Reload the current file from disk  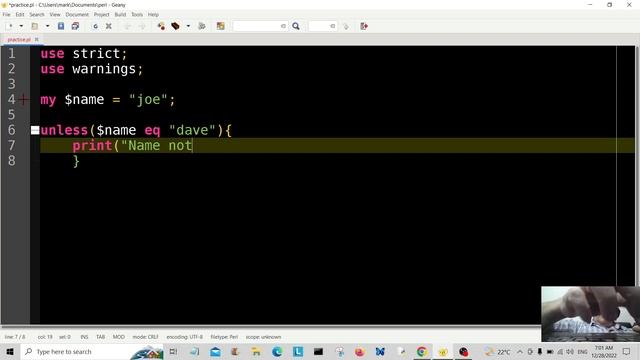95,26
